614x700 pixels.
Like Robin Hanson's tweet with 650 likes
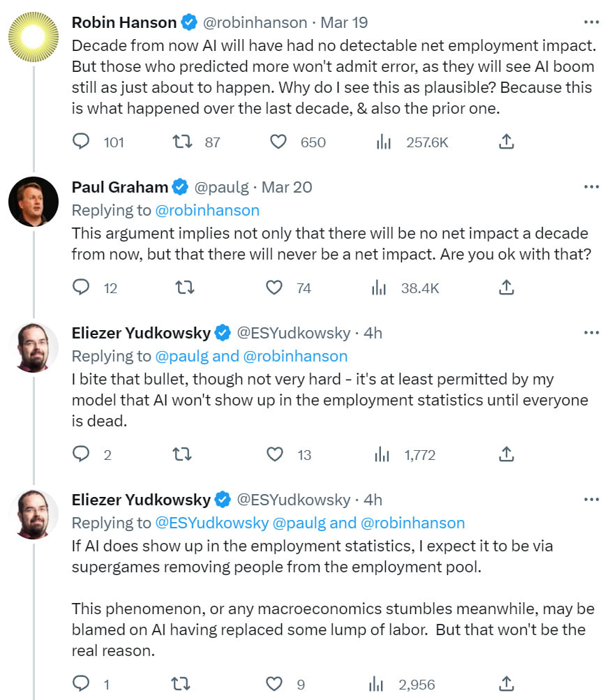point(278,142)
